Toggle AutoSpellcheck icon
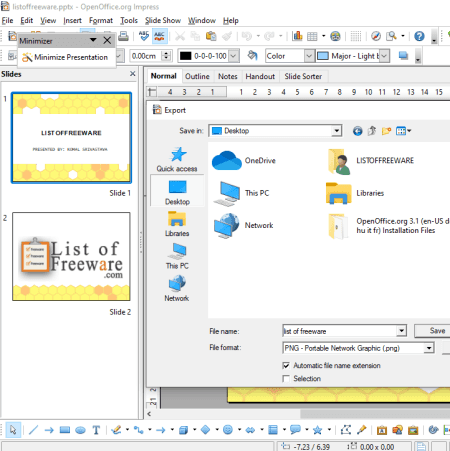Screen dimensions: 450x451 pos(159,36)
